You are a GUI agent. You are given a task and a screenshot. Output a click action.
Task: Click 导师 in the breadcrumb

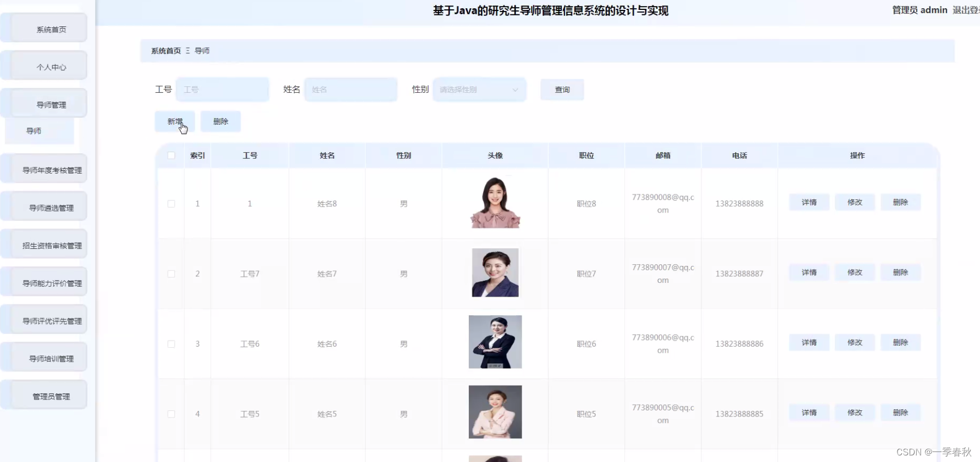pyautogui.click(x=202, y=51)
